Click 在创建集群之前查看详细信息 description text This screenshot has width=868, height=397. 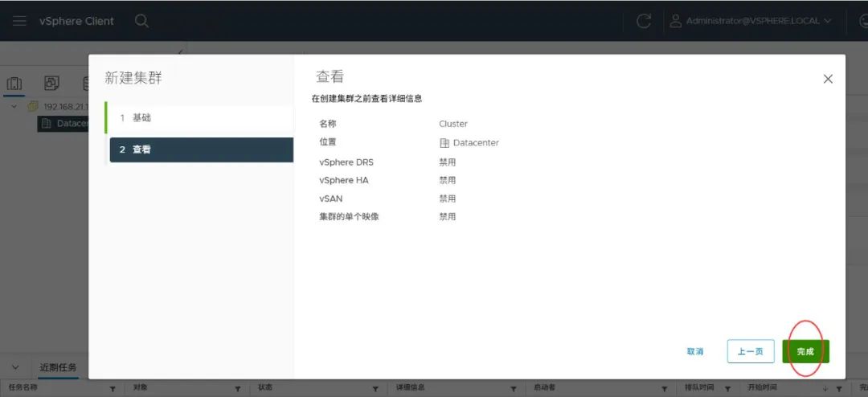tap(366, 99)
